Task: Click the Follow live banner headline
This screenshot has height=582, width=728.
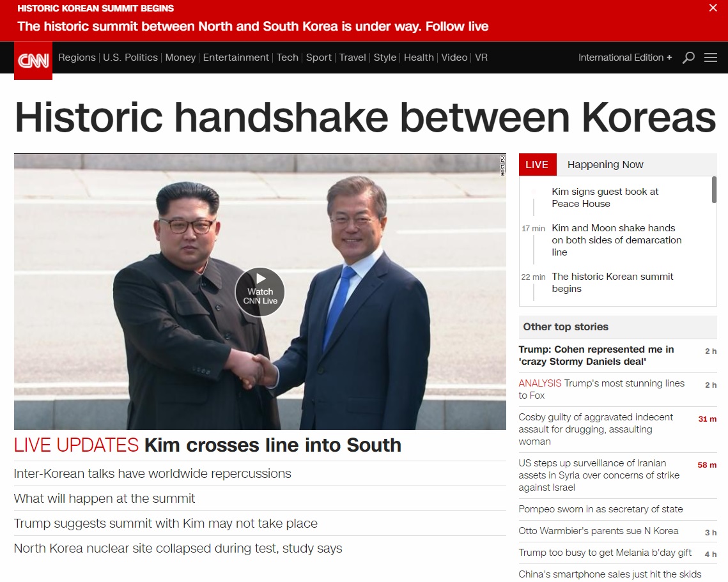Action: tap(253, 26)
